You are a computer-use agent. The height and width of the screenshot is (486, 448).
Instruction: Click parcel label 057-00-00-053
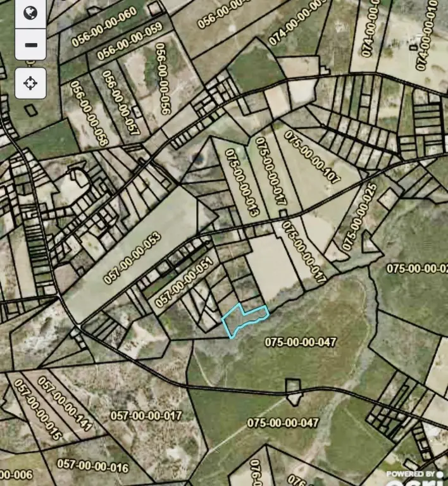[x=133, y=258]
